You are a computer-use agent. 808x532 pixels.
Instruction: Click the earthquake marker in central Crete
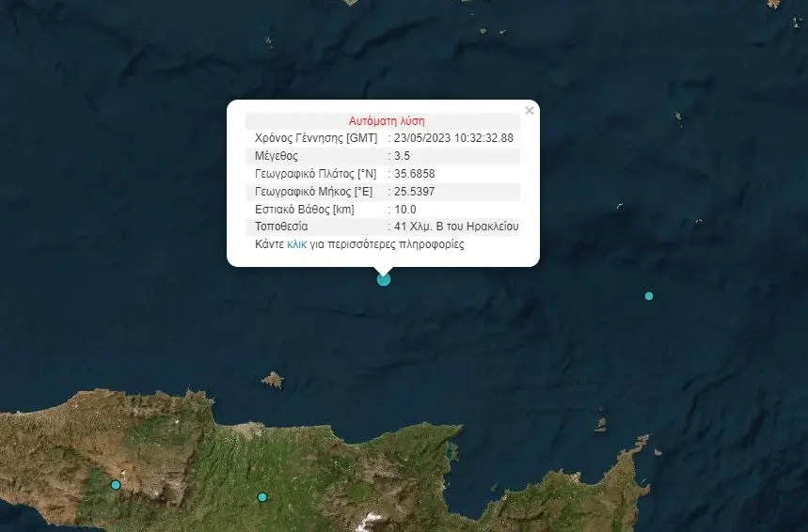(262, 496)
